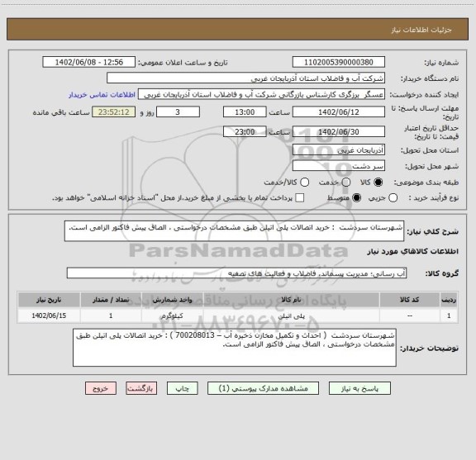Click نام کالا column header

[x=291, y=300]
